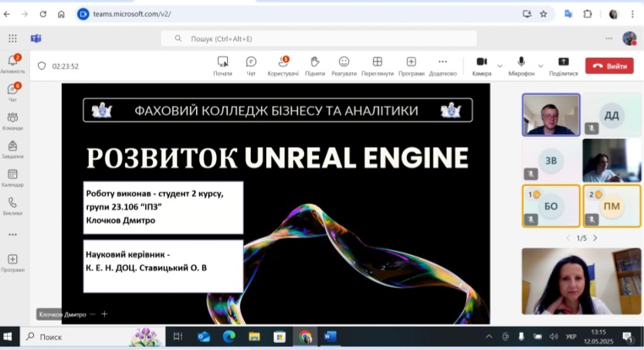Expand microphone options dropdown arrow

tap(540, 66)
